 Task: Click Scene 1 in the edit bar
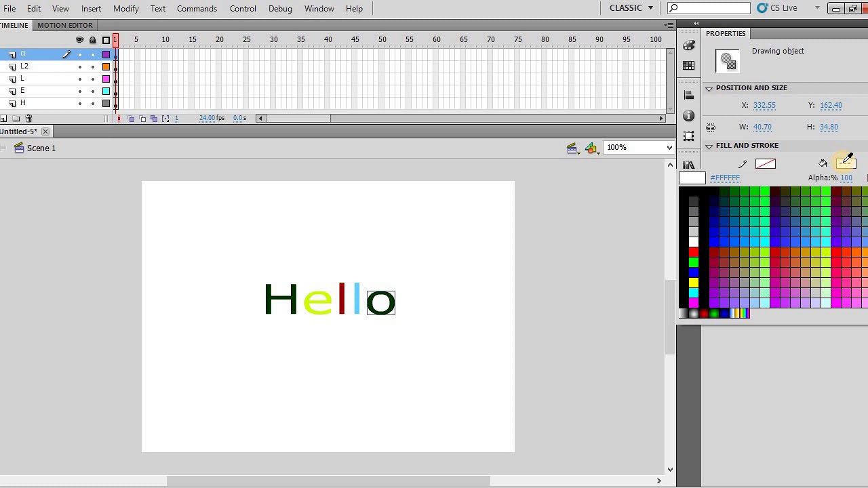(x=41, y=148)
